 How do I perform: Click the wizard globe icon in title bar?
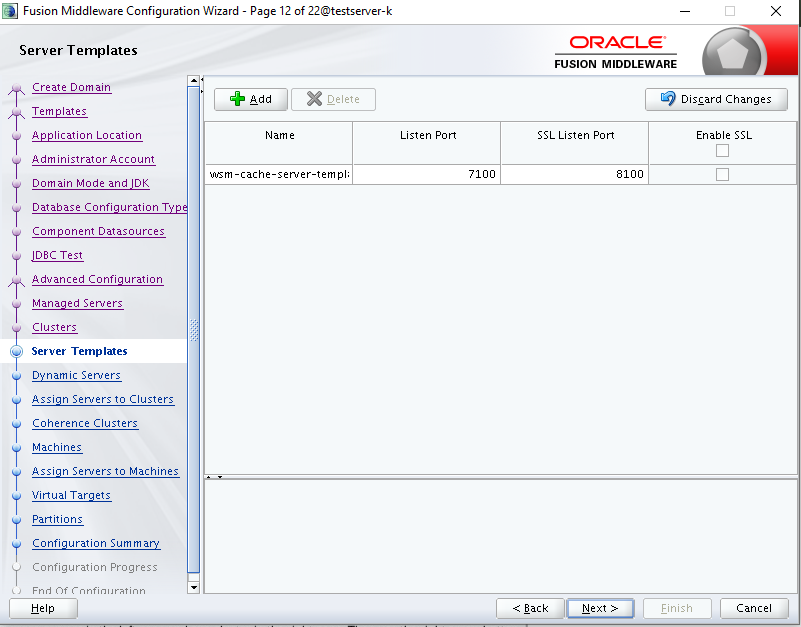tap(9, 11)
